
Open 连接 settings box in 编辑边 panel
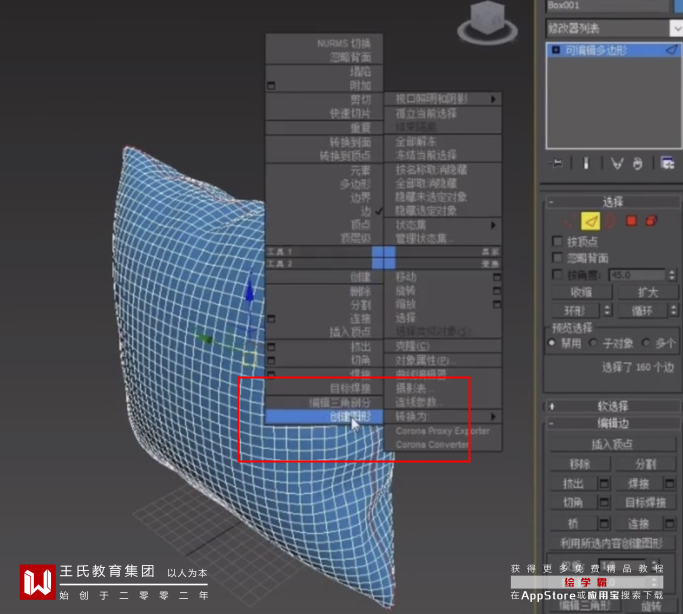(669, 523)
